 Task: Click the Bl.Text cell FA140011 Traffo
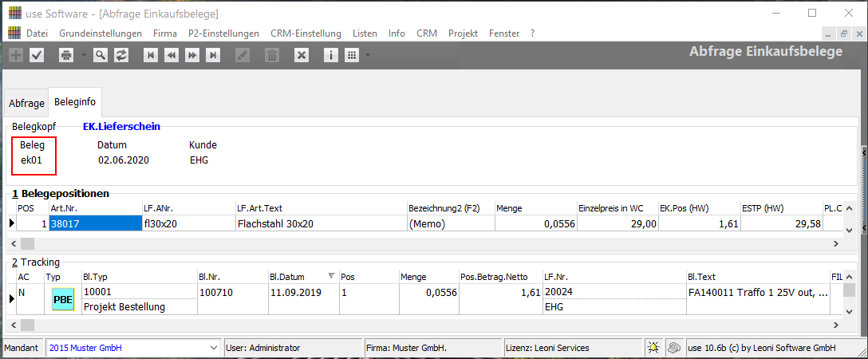[x=757, y=299]
